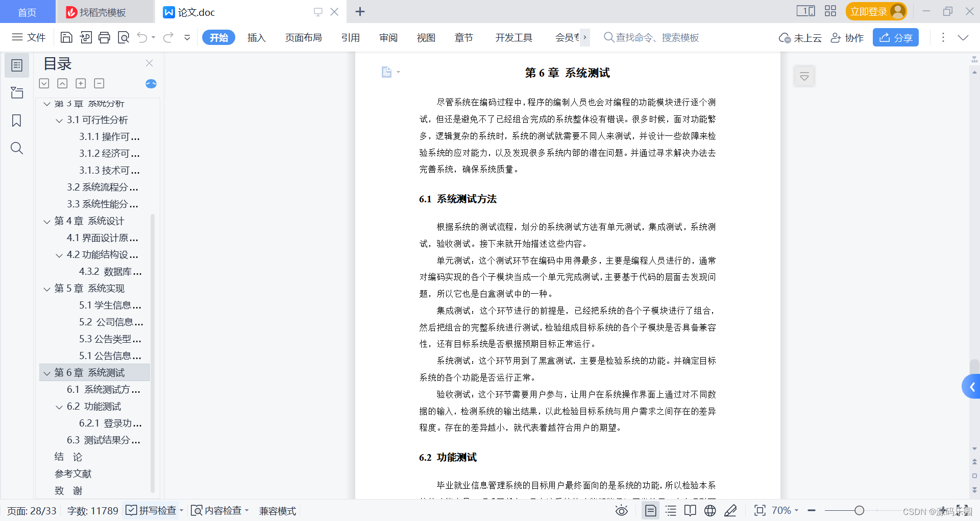Toggle 拼写检查 spell check in the status bar

click(x=152, y=510)
